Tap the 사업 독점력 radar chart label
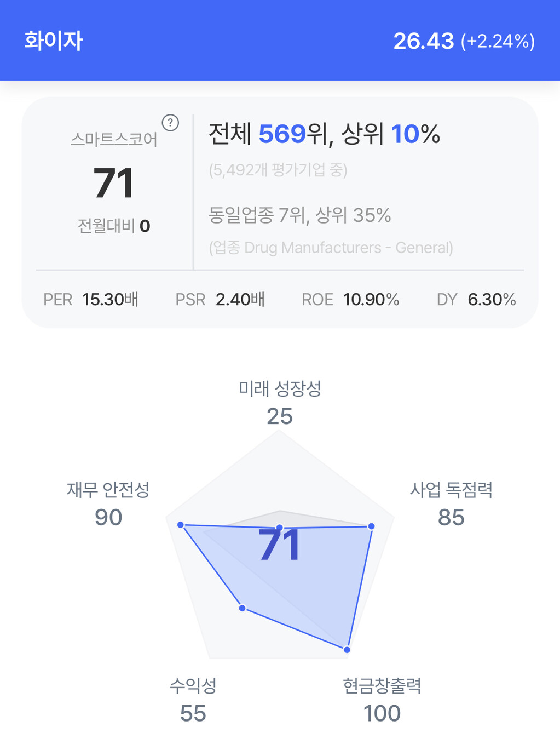This screenshot has width=560, height=750. pyautogui.click(x=451, y=490)
